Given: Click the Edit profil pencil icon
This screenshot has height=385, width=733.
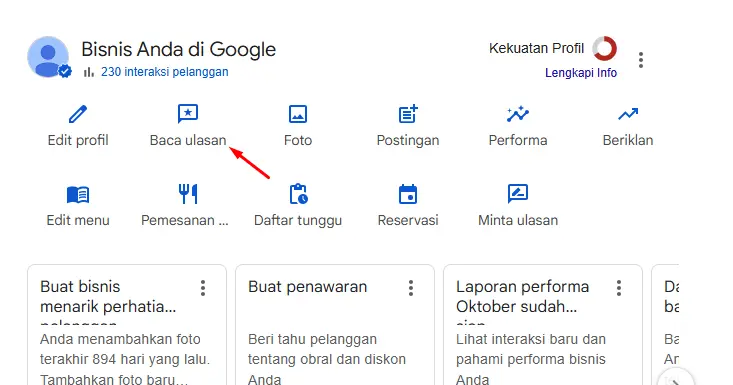Looking at the screenshot, I should 78,114.
